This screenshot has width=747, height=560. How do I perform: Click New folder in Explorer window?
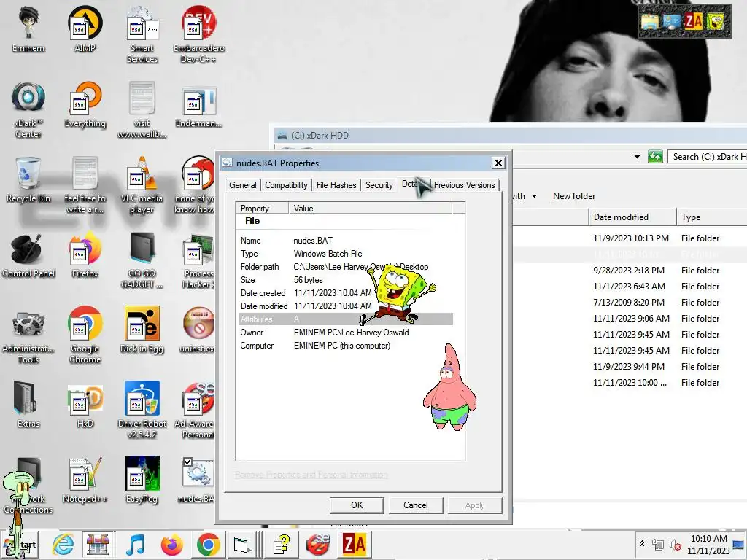click(x=574, y=195)
